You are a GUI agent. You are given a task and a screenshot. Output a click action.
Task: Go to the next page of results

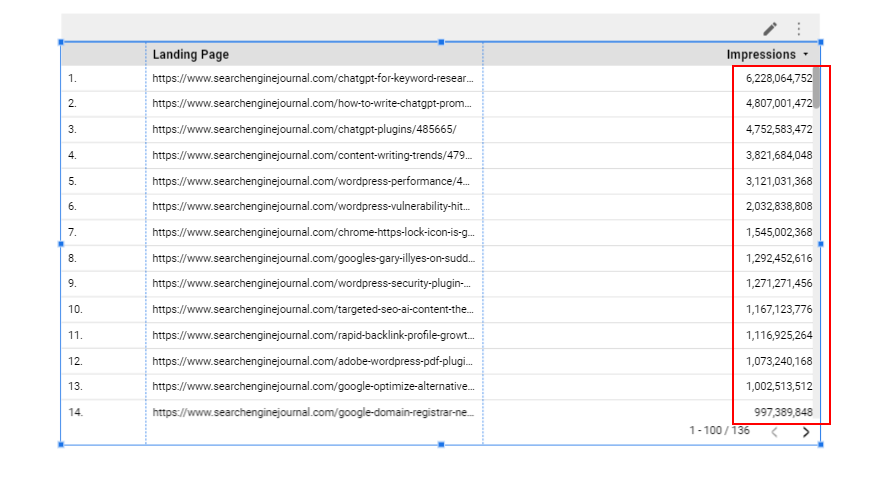coord(805,432)
